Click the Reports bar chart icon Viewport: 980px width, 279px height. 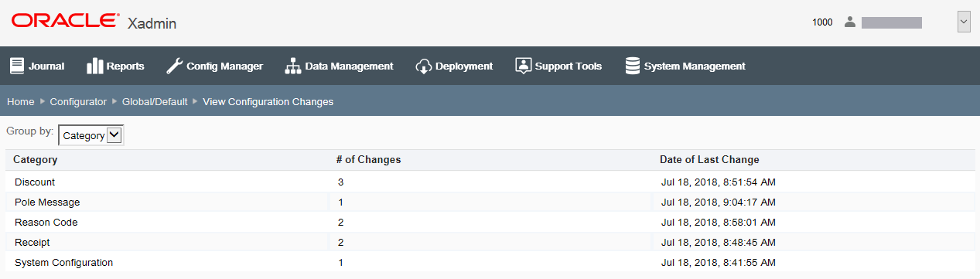click(x=95, y=66)
